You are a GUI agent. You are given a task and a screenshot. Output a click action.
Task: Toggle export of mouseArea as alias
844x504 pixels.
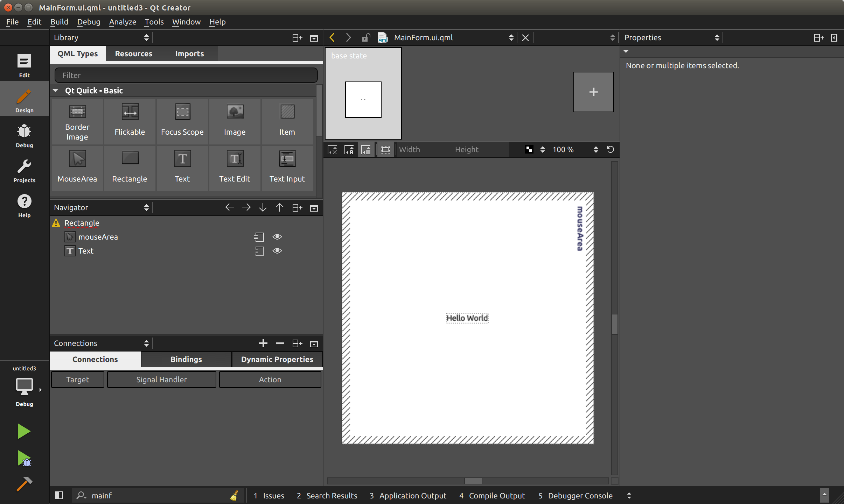point(259,237)
